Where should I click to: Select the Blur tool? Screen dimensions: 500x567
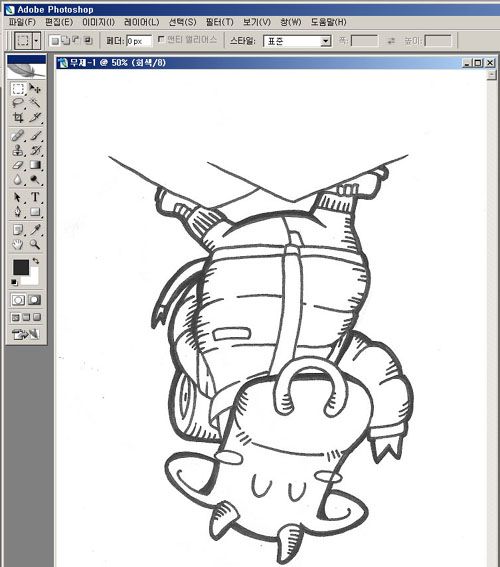(x=17, y=179)
